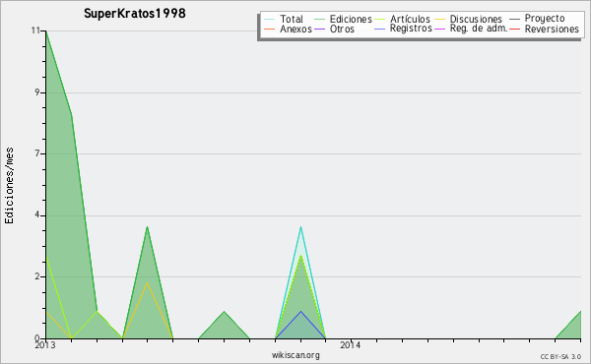The width and height of the screenshot is (591, 364).
Task: Click the purple Otros legend line swatch
Action: [x=319, y=29]
